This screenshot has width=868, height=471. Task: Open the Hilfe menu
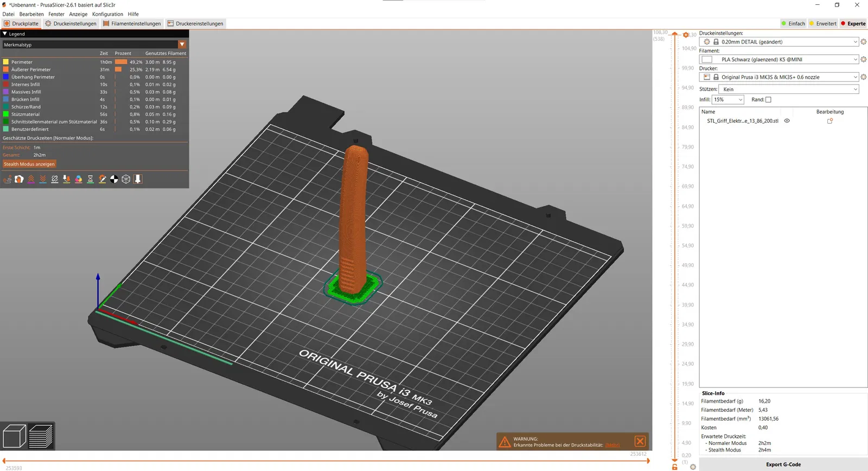click(x=133, y=14)
